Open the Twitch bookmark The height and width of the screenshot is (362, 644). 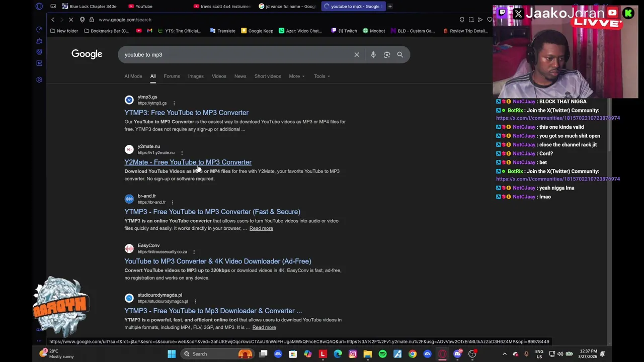(x=343, y=31)
